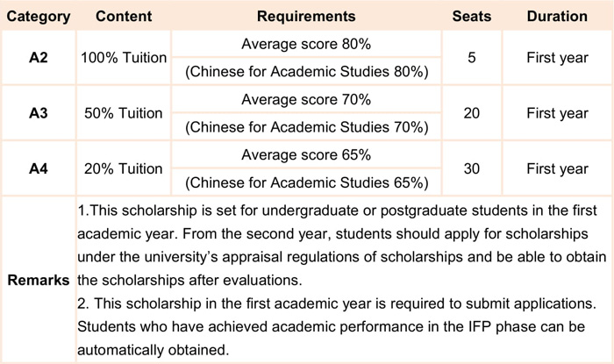Select the Average score 65% cell
The image size is (614, 364).
click(x=306, y=155)
